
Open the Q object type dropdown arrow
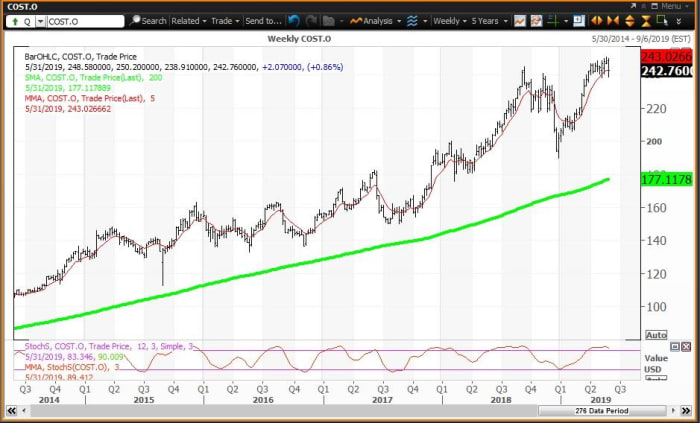pyautogui.click(x=40, y=21)
